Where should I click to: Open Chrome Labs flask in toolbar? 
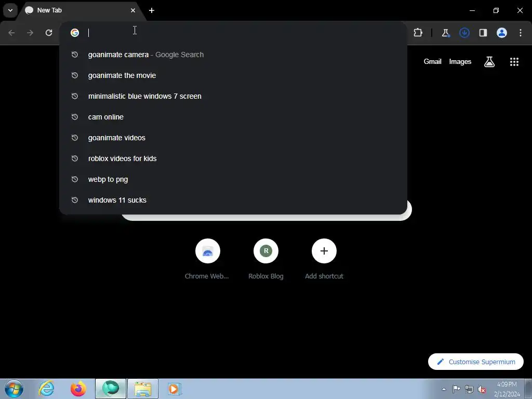445,33
